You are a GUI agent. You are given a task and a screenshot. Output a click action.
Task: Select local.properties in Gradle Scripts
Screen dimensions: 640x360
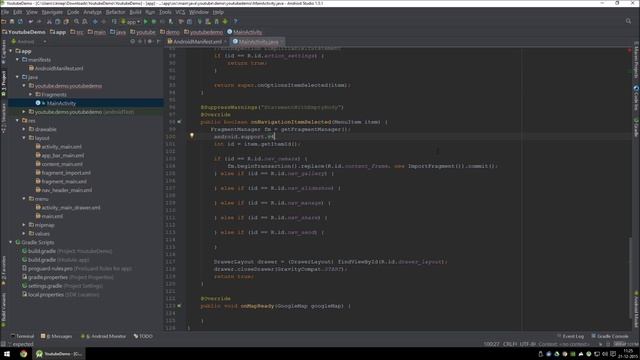60,294
